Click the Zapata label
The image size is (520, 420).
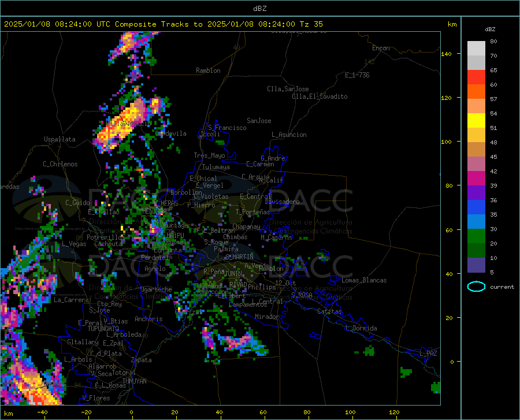[x=142, y=360]
